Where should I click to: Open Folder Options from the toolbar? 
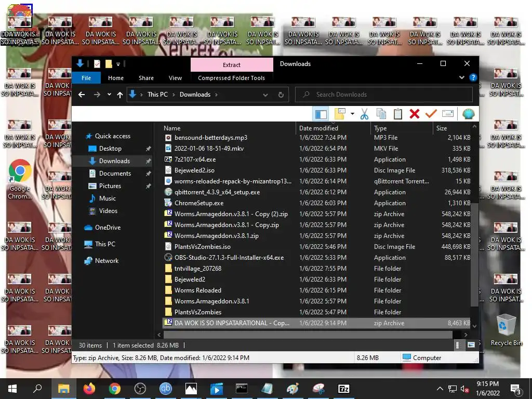(x=340, y=114)
